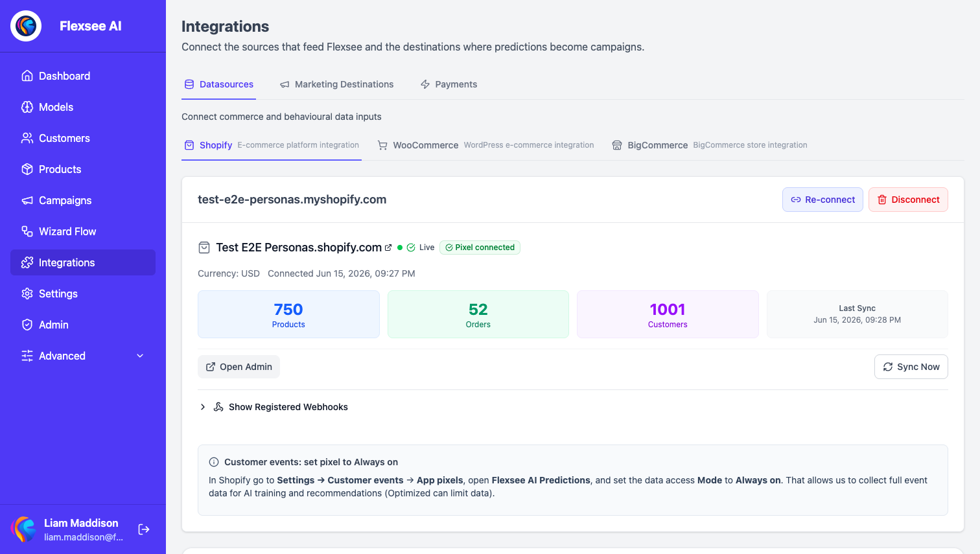
Task: Click the Disconnect button
Action: point(908,200)
